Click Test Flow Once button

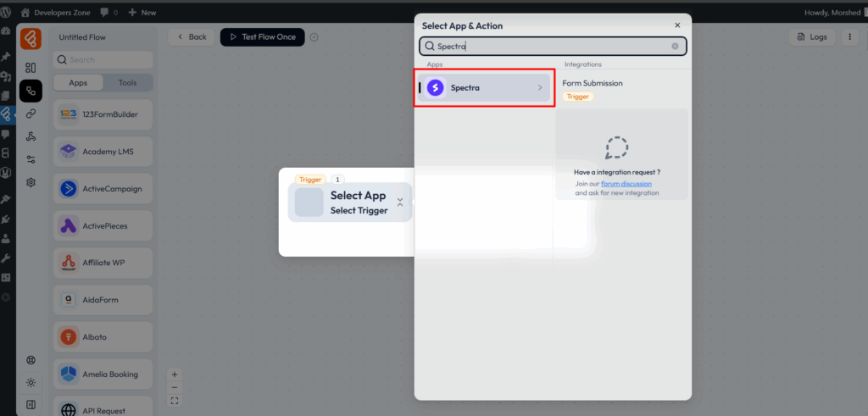[x=262, y=37]
